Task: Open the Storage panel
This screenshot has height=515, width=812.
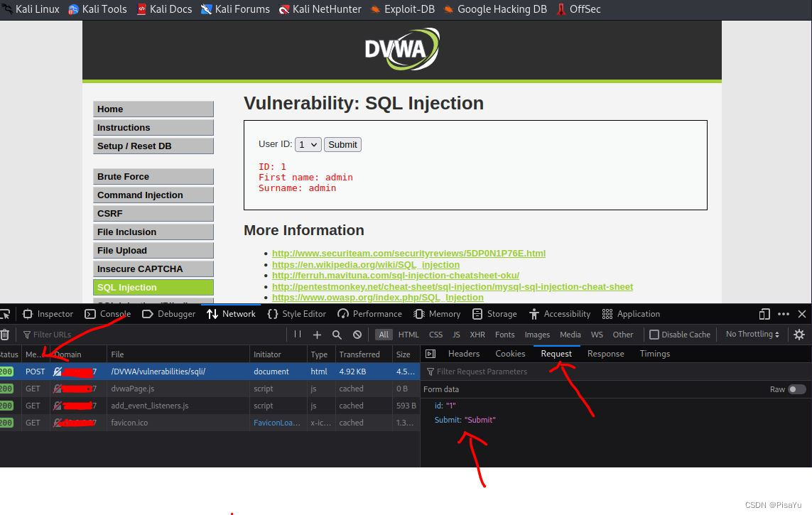Action: (494, 314)
